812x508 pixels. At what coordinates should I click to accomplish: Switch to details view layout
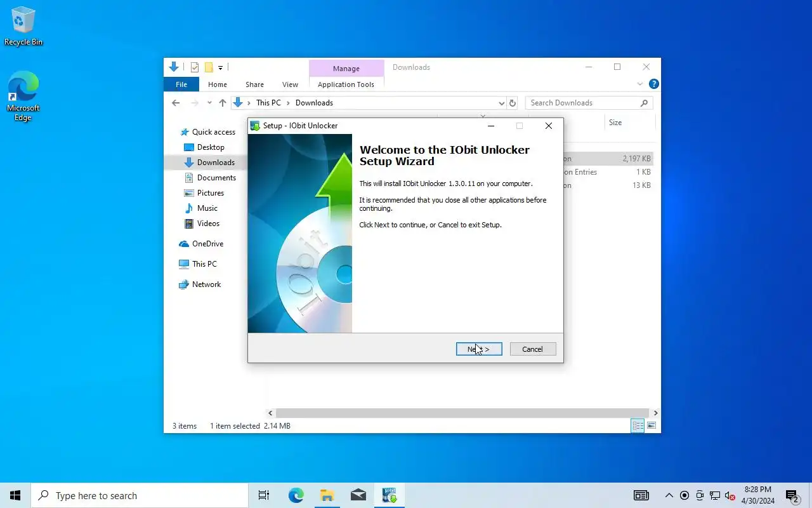point(638,425)
